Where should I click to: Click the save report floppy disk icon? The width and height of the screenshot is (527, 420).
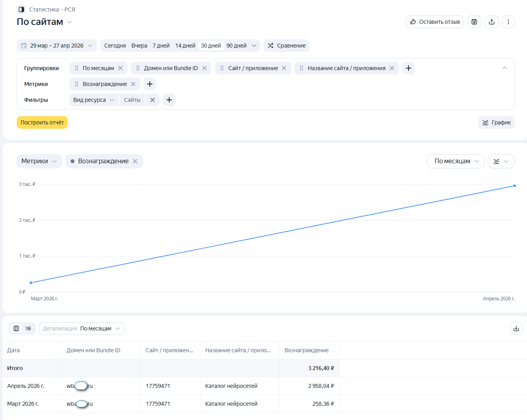point(474,22)
